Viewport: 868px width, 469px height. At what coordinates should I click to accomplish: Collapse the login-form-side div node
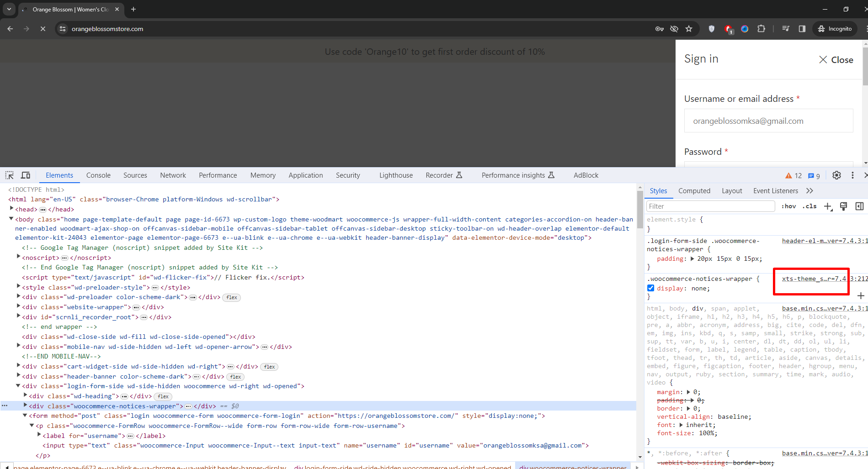point(18,386)
